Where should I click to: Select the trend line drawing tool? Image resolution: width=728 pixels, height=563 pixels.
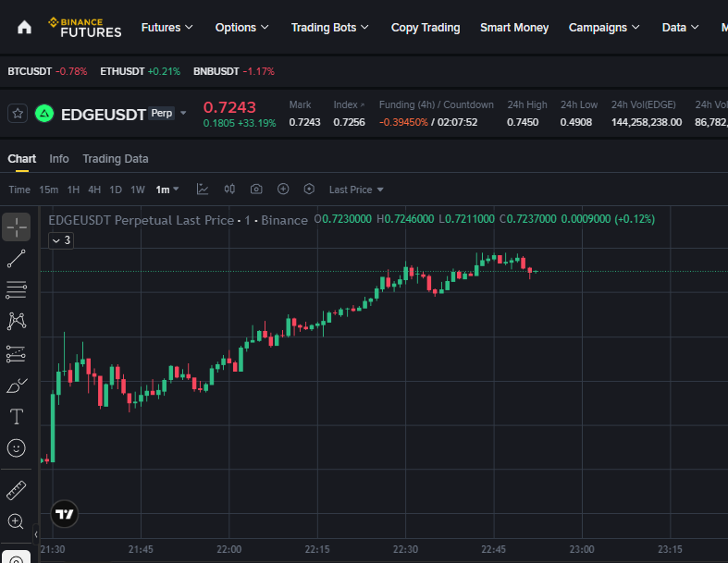point(17,259)
